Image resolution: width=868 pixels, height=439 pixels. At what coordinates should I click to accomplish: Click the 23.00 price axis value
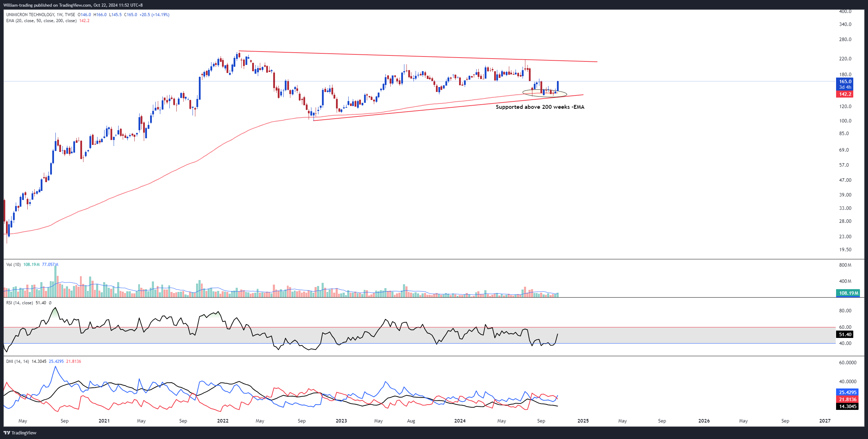[845, 237]
